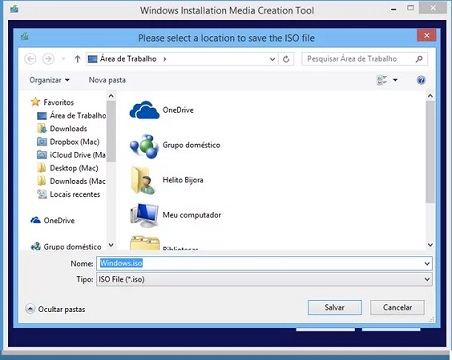Click the Meu computador monitor icon

(144, 215)
